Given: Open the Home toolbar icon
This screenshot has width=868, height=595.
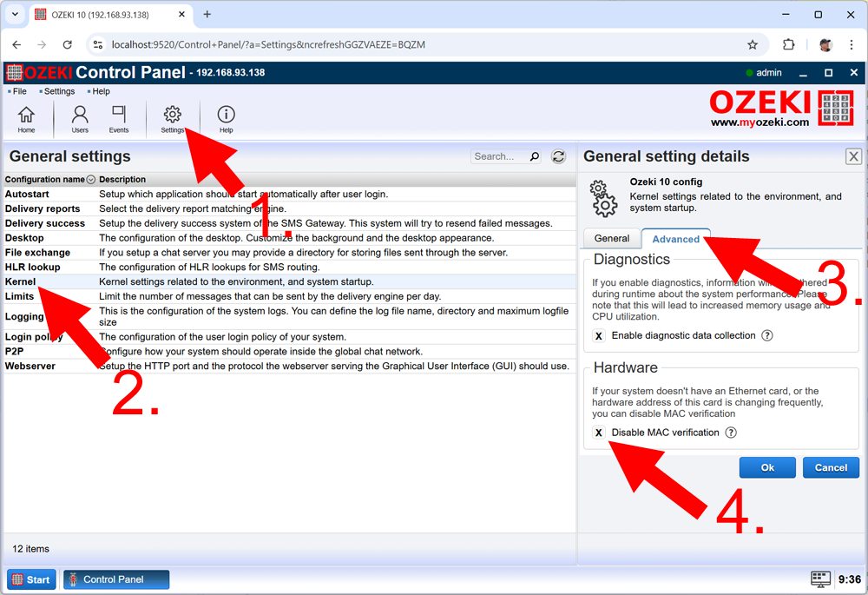Looking at the screenshot, I should click(x=26, y=119).
